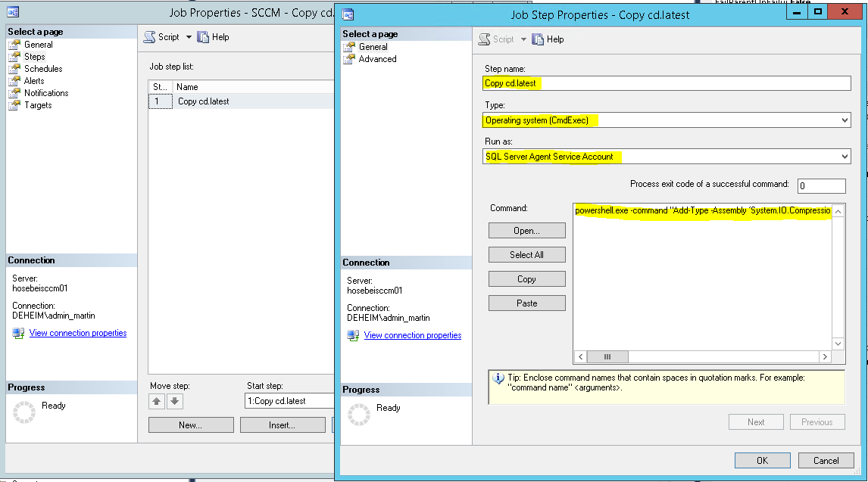Click the Paste button

pos(527,303)
